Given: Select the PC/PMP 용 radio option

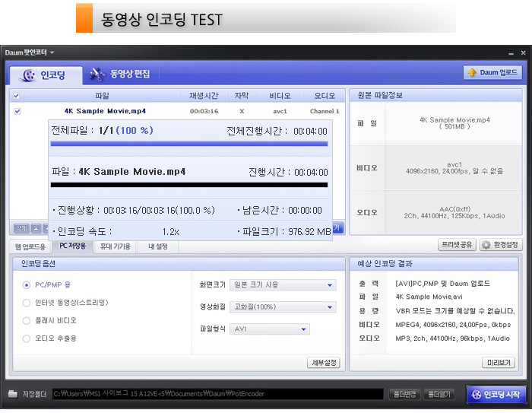Looking at the screenshot, I should pyautogui.click(x=27, y=284).
